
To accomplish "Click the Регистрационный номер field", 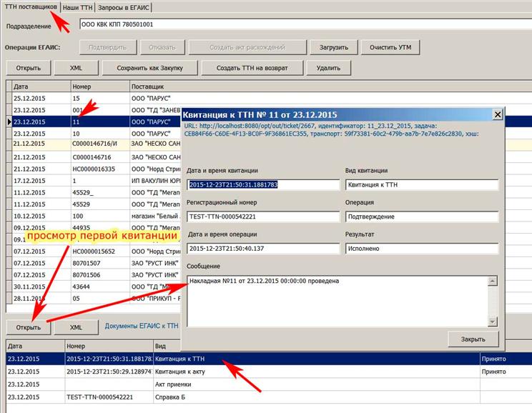I will point(263,217).
